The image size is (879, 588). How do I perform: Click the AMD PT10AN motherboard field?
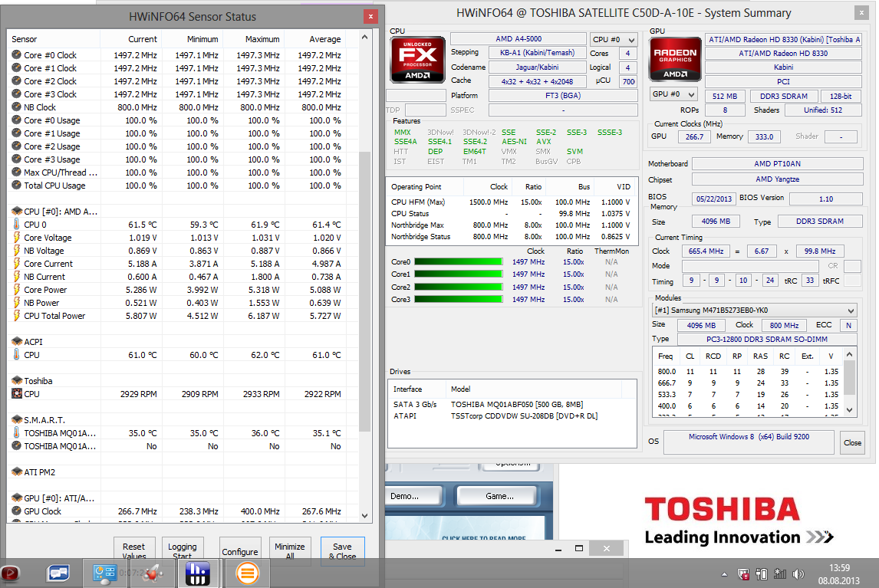click(x=777, y=164)
